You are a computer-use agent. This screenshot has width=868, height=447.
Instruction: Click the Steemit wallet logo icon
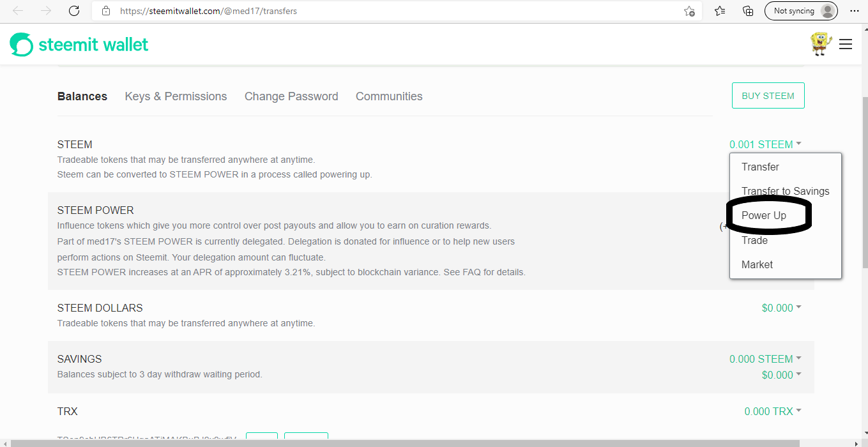pos(21,45)
